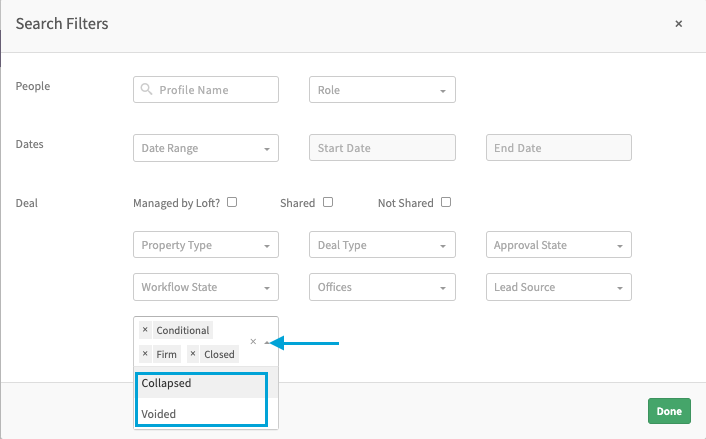Click the End Date field

click(558, 148)
